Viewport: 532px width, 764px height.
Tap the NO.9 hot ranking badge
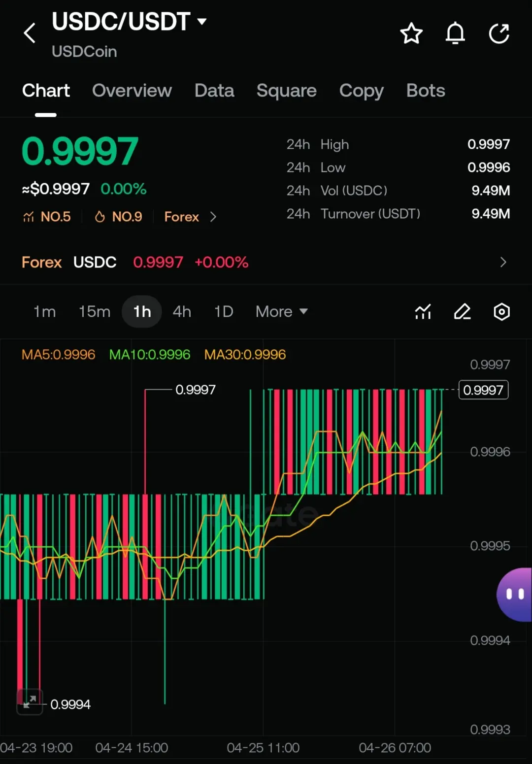pyautogui.click(x=118, y=217)
